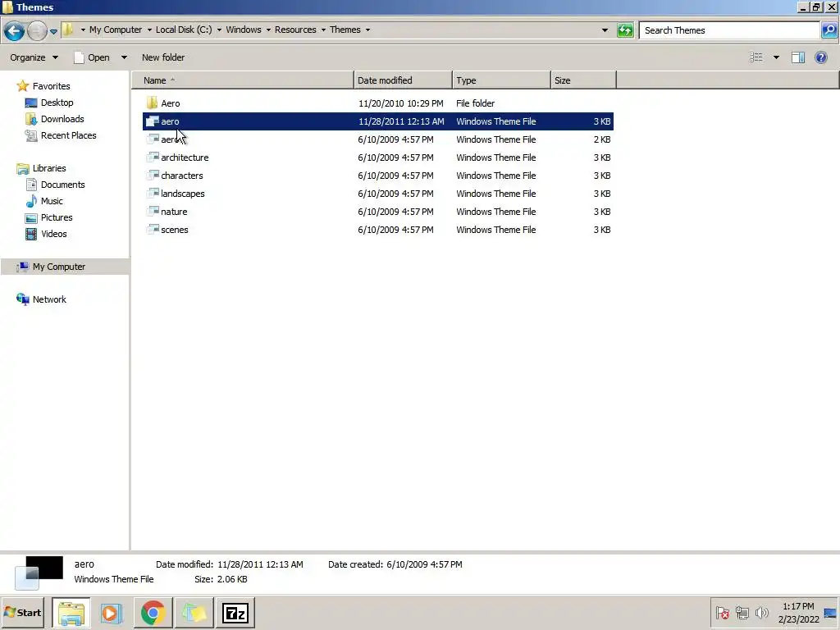Open 7-Zip from the taskbar

235,613
